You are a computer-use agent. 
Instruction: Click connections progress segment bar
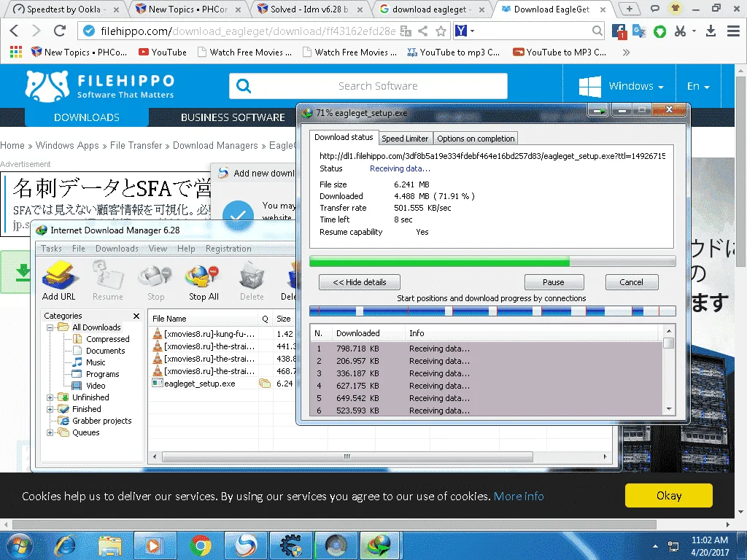click(492, 311)
